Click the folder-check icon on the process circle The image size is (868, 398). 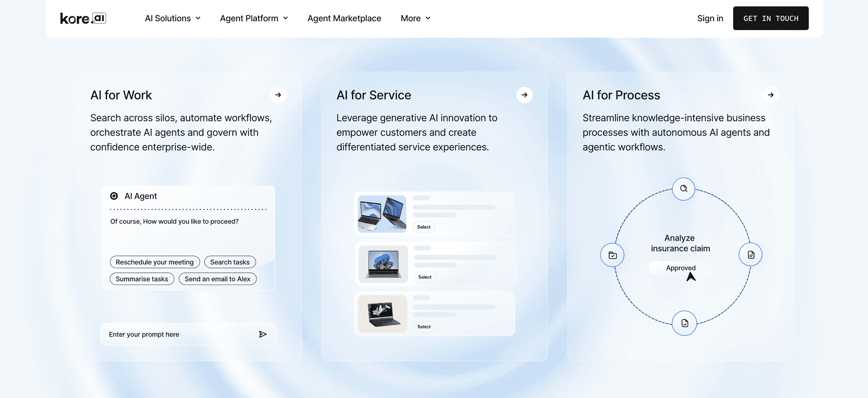click(x=613, y=255)
